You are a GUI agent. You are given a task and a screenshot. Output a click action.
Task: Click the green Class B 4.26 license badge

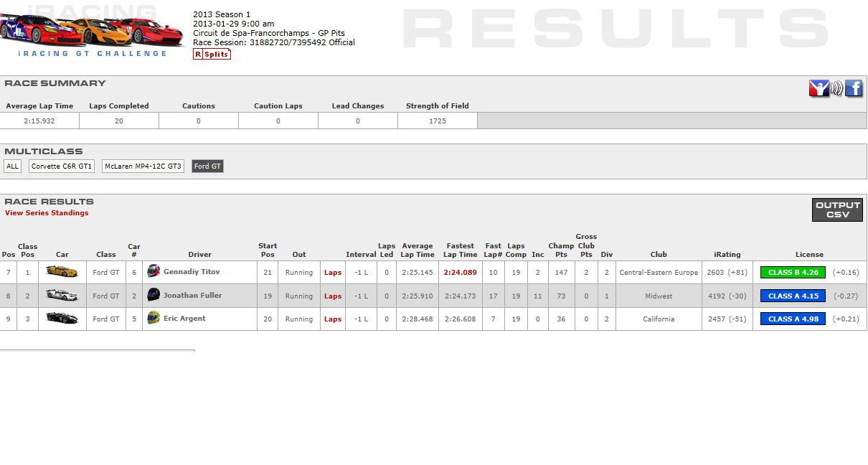pos(793,273)
